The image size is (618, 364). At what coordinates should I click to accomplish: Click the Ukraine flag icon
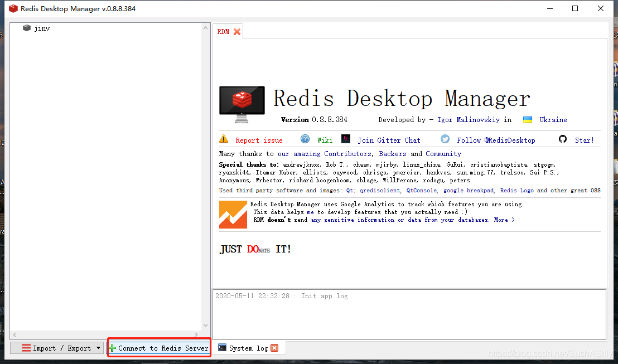[x=527, y=119]
